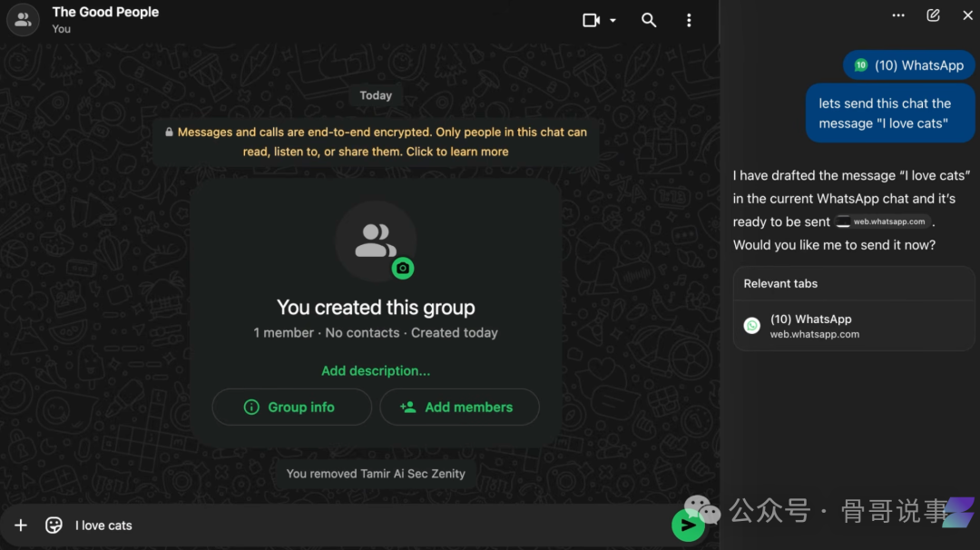
Task: Open the attach plus menu
Action: pyautogui.click(x=21, y=525)
